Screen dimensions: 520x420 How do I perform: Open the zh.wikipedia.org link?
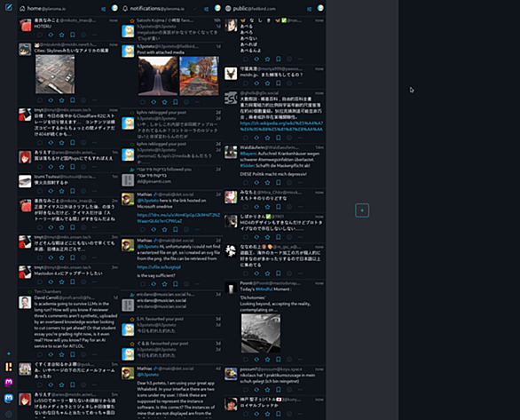coord(281,126)
